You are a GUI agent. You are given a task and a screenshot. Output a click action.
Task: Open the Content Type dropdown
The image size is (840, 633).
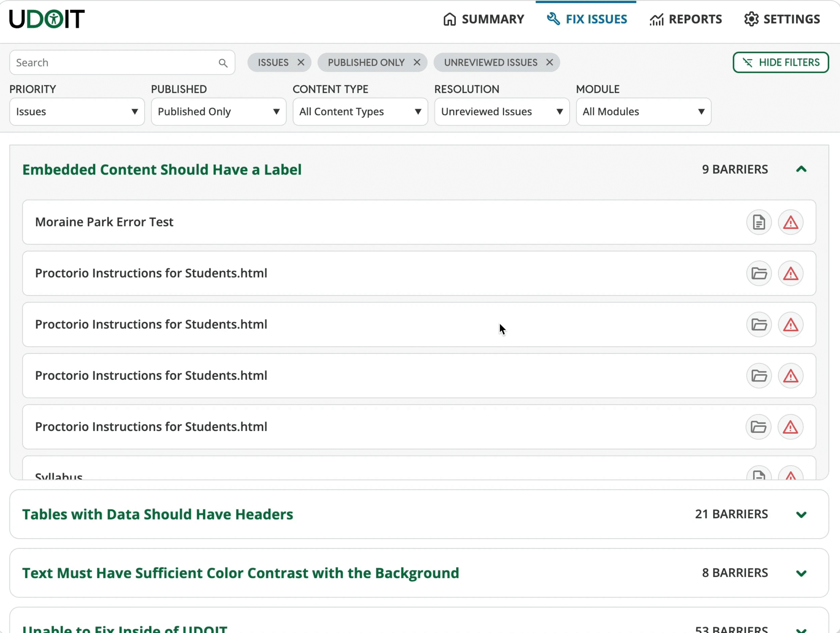pos(360,112)
